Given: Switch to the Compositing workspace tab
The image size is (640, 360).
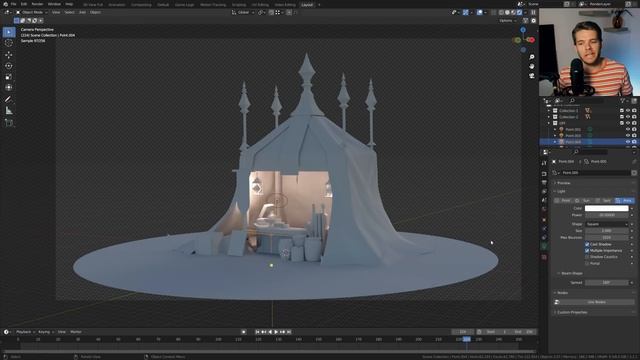Looking at the screenshot, I should (141, 4).
